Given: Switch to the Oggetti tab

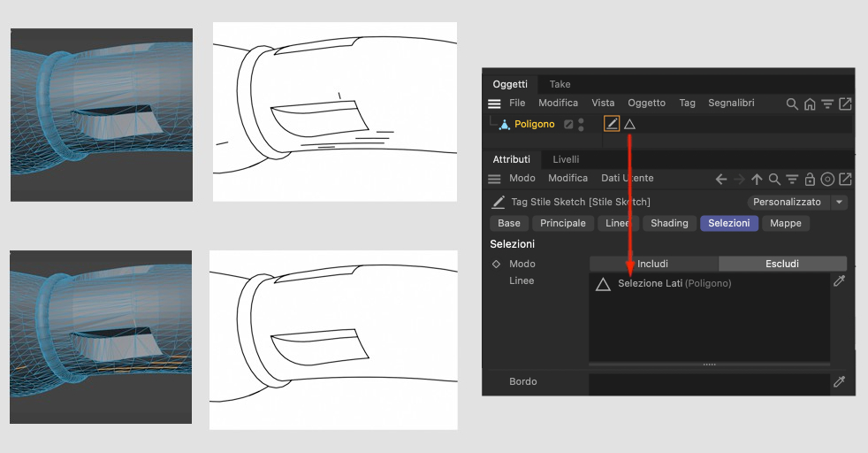Looking at the screenshot, I should coord(510,84).
